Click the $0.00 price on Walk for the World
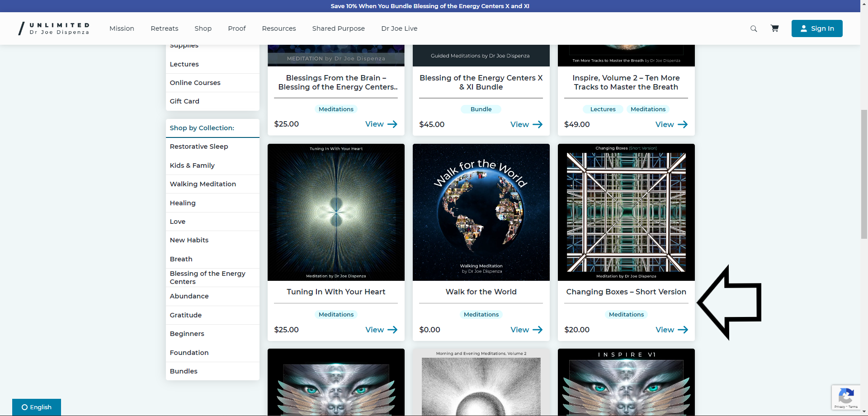 pyautogui.click(x=429, y=330)
